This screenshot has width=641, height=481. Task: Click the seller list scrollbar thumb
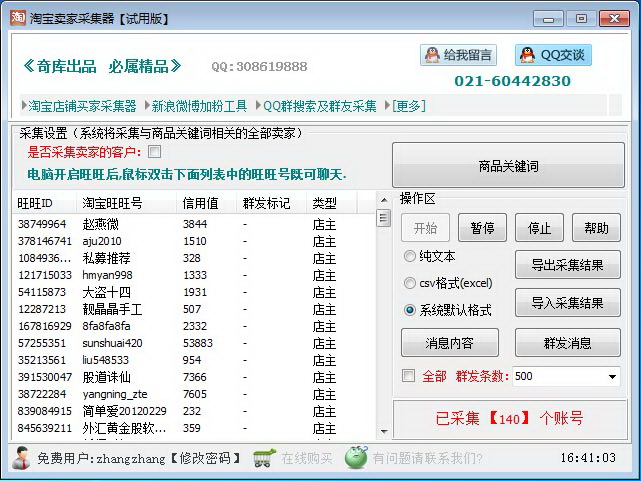[x=383, y=217]
